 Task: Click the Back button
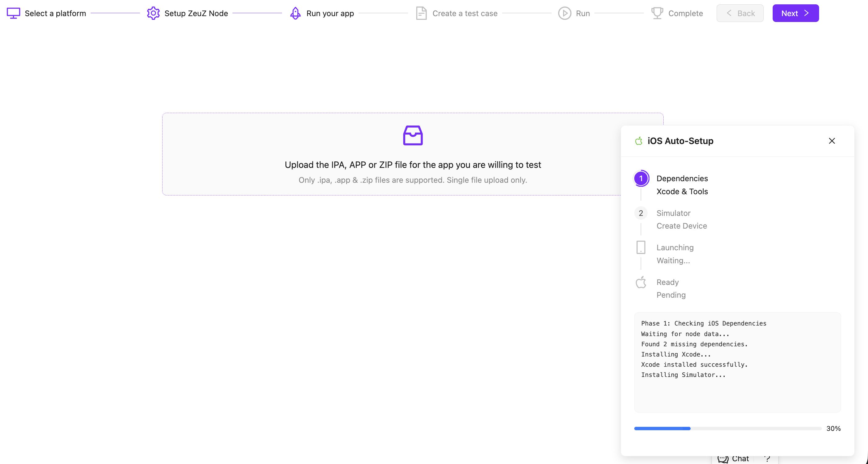pos(740,13)
